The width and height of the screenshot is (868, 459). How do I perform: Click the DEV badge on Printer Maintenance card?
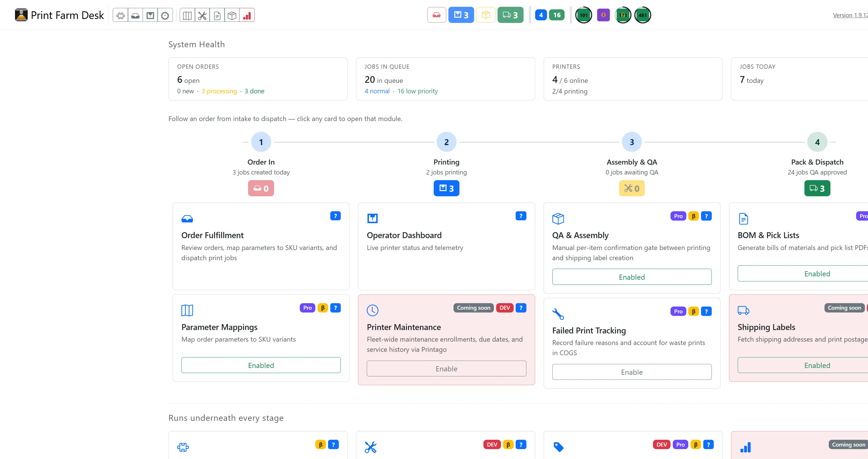pyautogui.click(x=504, y=308)
